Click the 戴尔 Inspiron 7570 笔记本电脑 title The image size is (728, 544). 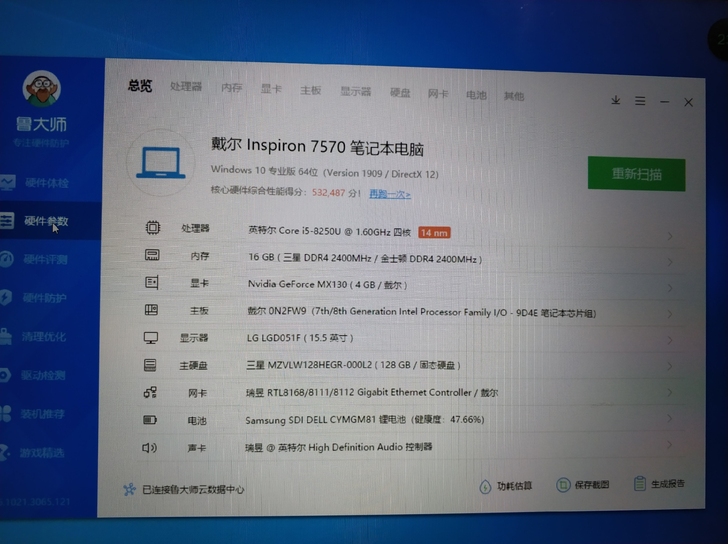point(317,146)
